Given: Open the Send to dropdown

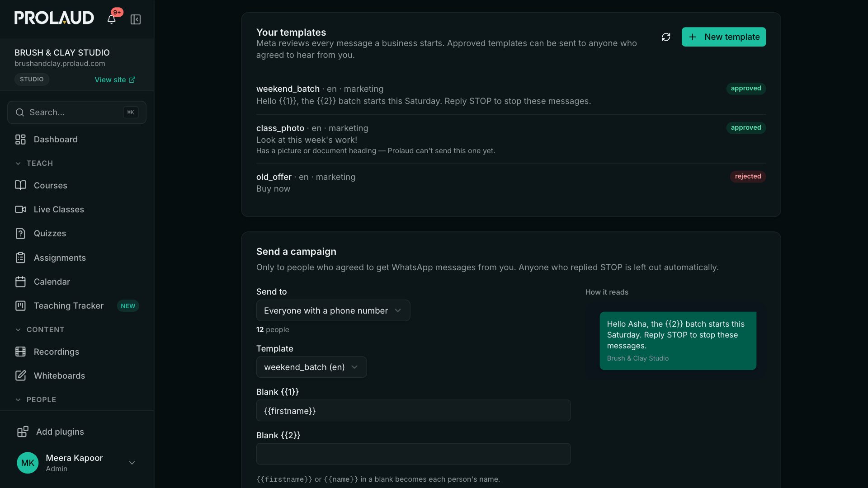Looking at the screenshot, I should click(333, 310).
